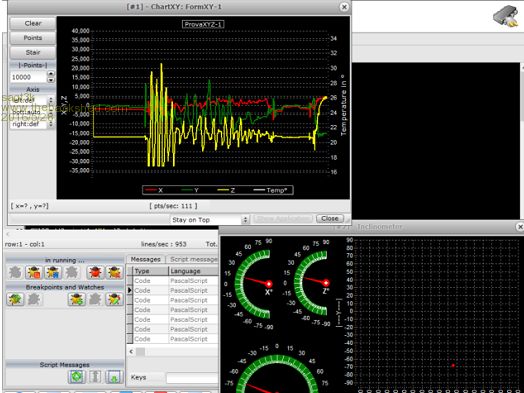Select the first Code PascalScript row

(172, 281)
